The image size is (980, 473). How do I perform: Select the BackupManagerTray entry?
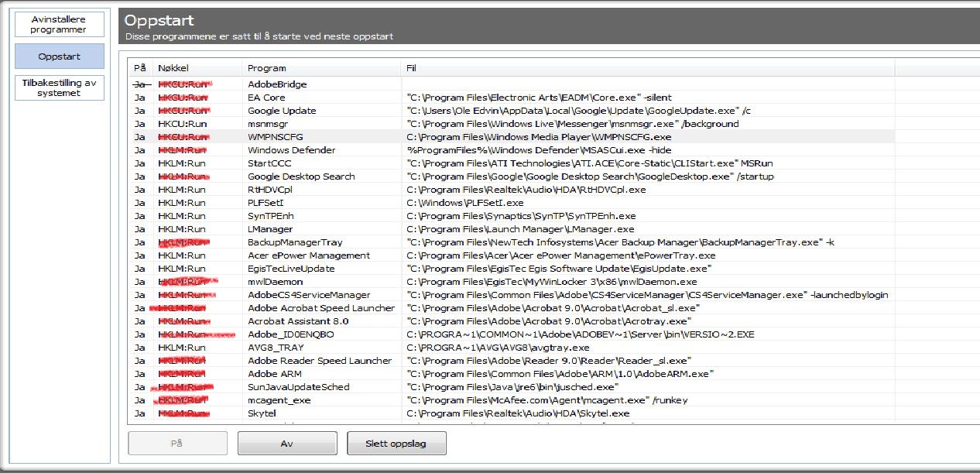pos(295,242)
